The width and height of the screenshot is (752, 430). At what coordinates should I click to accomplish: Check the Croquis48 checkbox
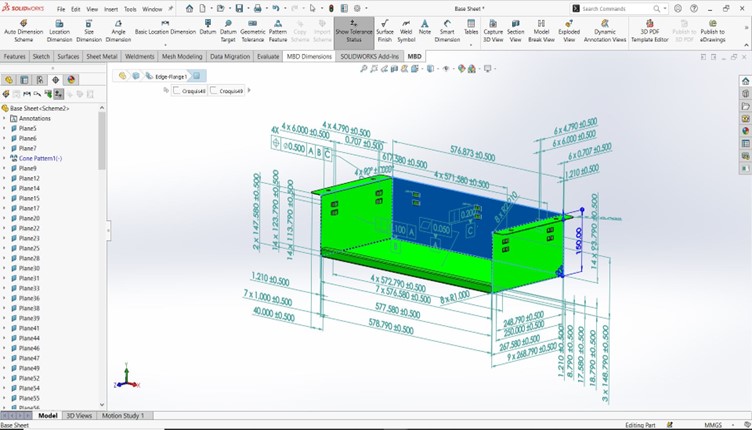177,91
